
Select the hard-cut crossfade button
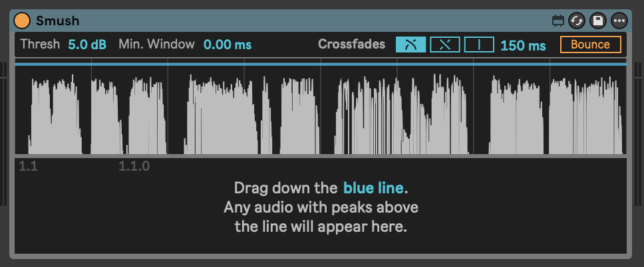click(479, 44)
